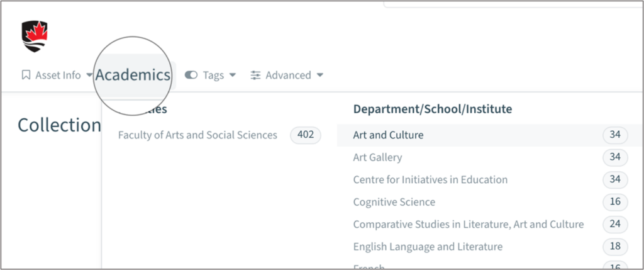Select the Cognitive Science department
The height and width of the screenshot is (270, 644).
point(394,202)
